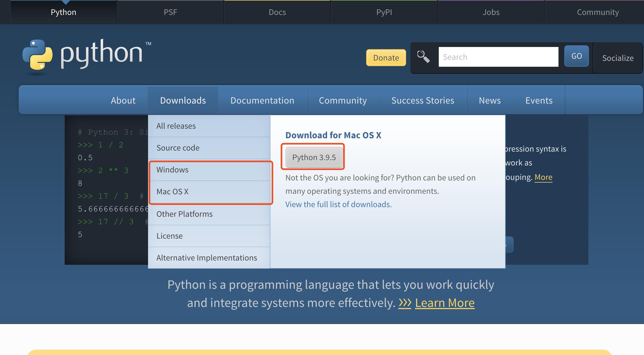Toggle the Documentation navigation menu item
Screen dimensions: 644x355
pos(262,100)
